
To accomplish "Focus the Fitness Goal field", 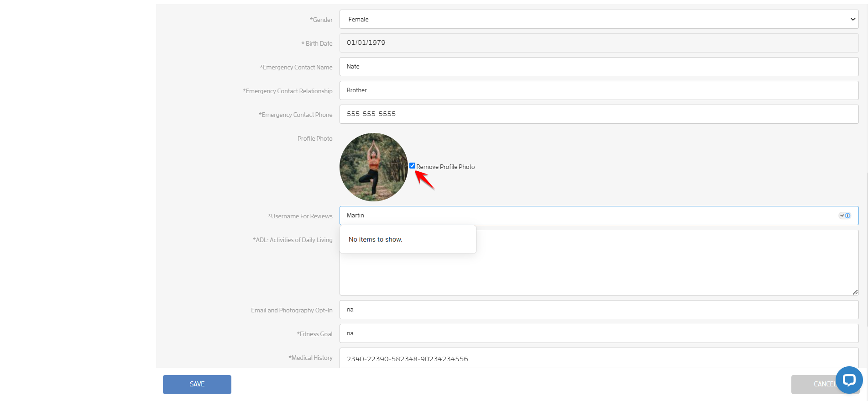I will (x=599, y=333).
